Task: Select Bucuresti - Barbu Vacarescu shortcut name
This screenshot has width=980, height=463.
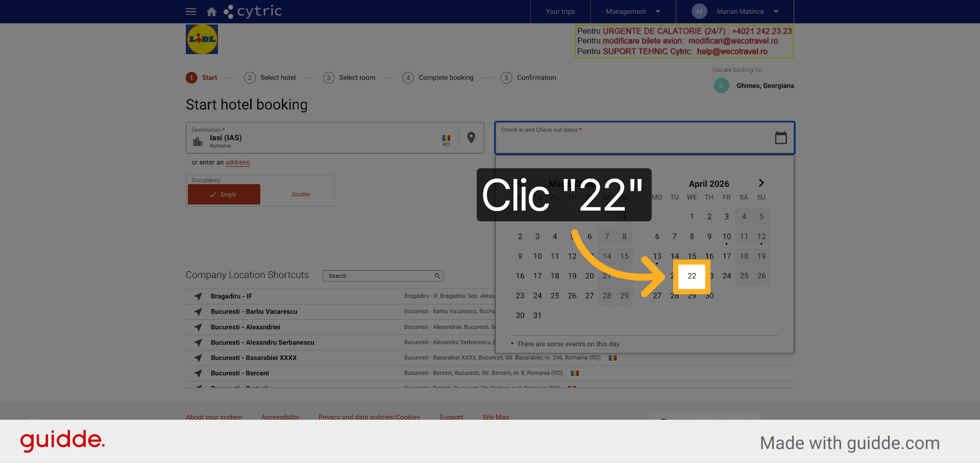Action: (x=254, y=312)
